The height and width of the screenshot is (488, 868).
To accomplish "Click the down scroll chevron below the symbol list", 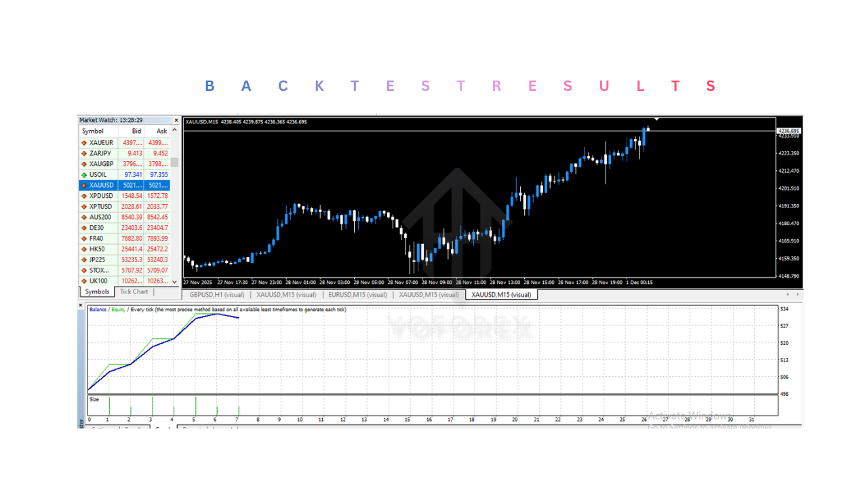I will pyautogui.click(x=175, y=281).
